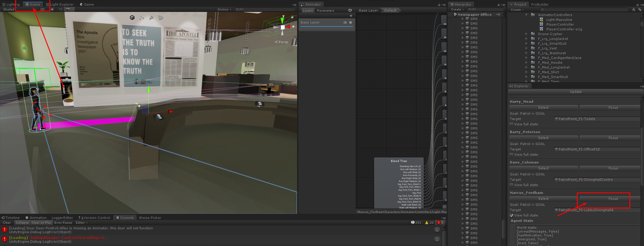
Task: Collapse AnimatorControllers folder
Action: point(527,15)
